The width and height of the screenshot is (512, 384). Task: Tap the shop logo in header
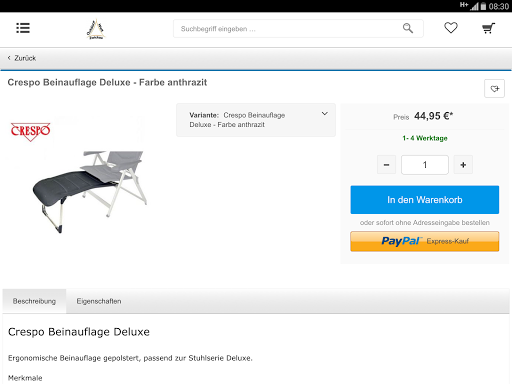click(x=96, y=29)
